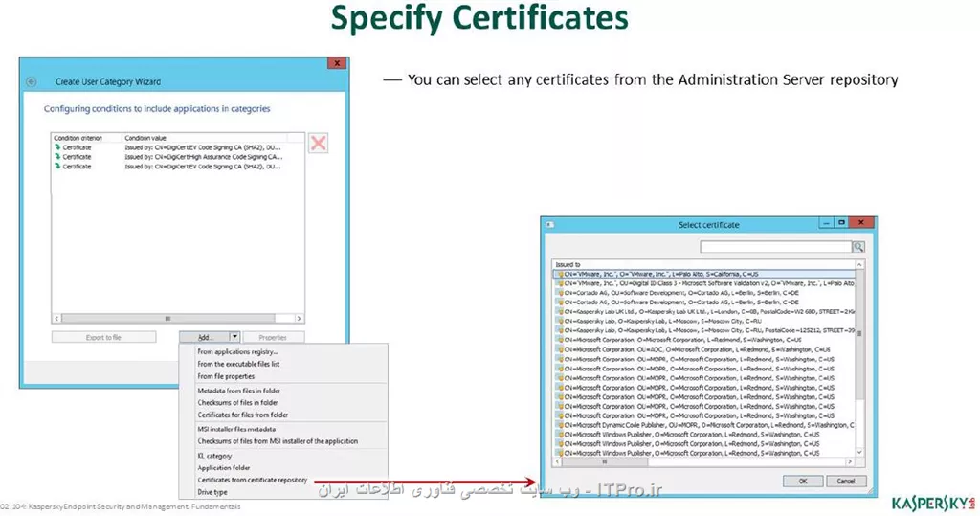Viewport: 980px width, 516px height.
Task: Pick Metadata from files in folder
Action: (238, 391)
